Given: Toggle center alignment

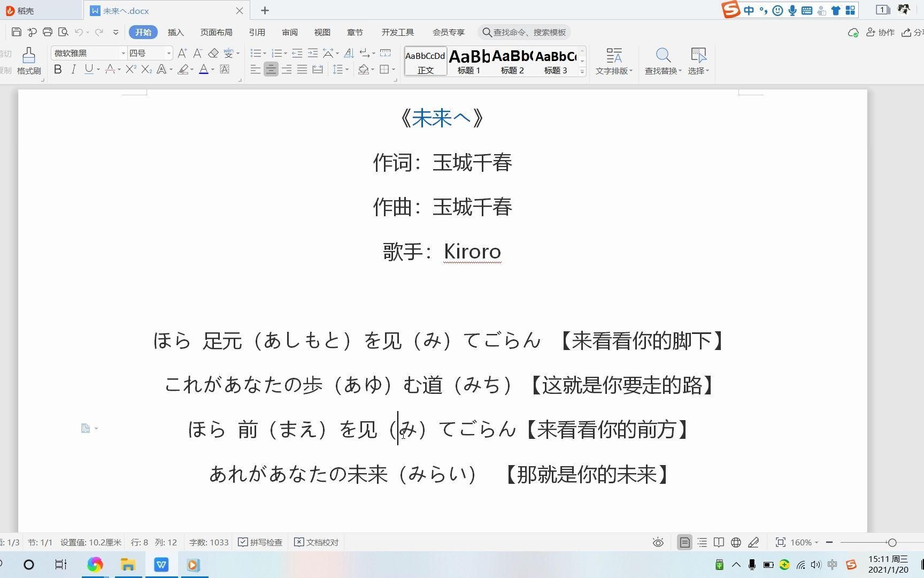Looking at the screenshot, I should [x=271, y=69].
